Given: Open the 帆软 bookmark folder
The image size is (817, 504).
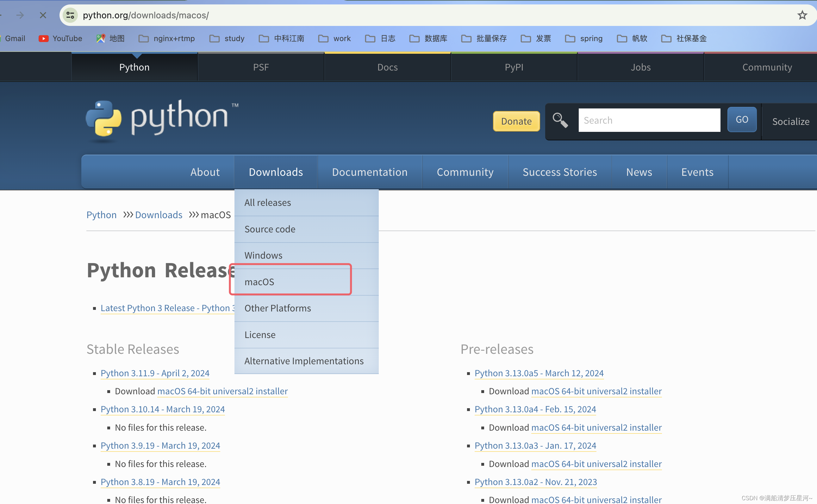Looking at the screenshot, I should click(632, 38).
